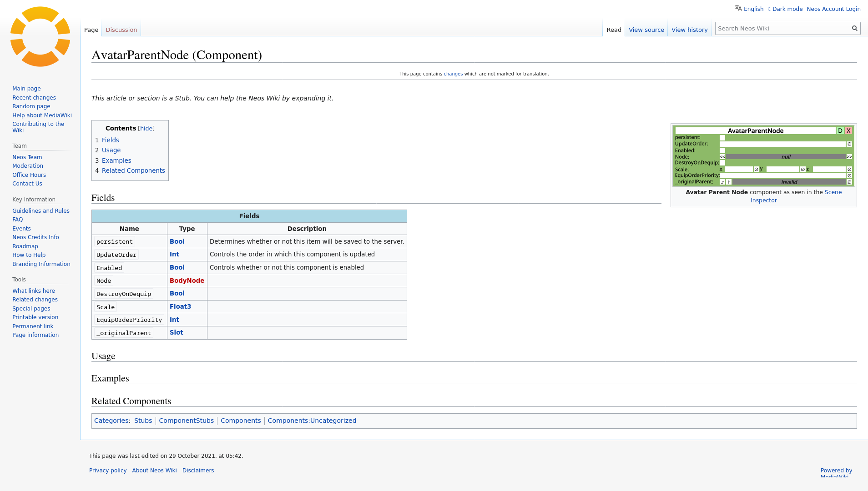The width and height of the screenshot is (868, 491).
Task: Click the >> arrow on the Node row
Action: (x=849, y=157)
